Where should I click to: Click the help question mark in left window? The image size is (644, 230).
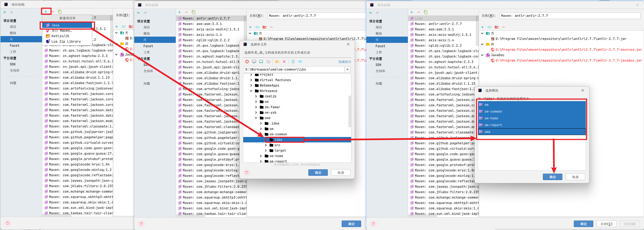(x=8, y=223)
